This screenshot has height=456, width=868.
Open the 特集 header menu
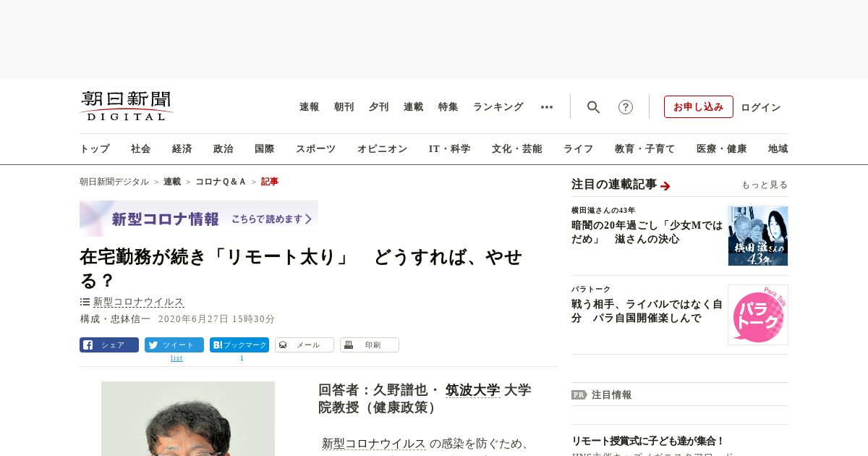[x=448, y=107]
